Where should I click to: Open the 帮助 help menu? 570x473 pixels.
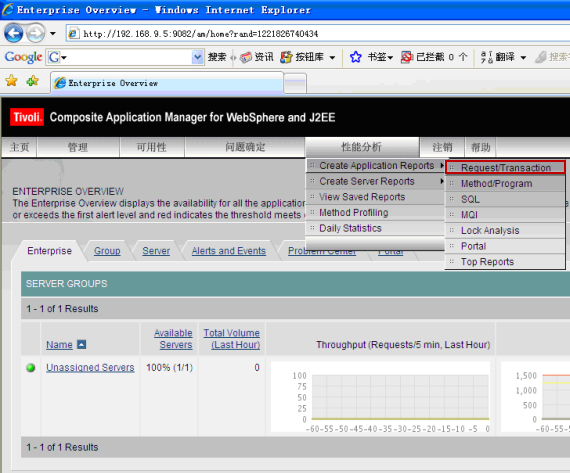481,147
